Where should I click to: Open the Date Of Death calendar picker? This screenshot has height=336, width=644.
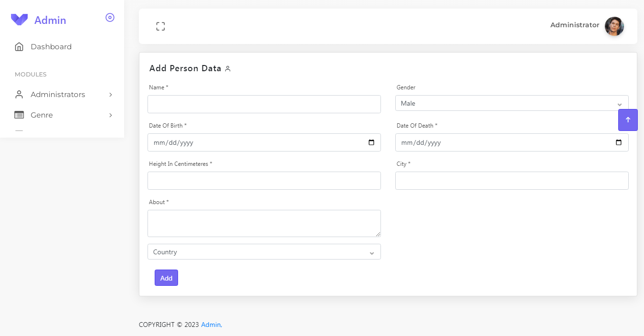point(619,142)
